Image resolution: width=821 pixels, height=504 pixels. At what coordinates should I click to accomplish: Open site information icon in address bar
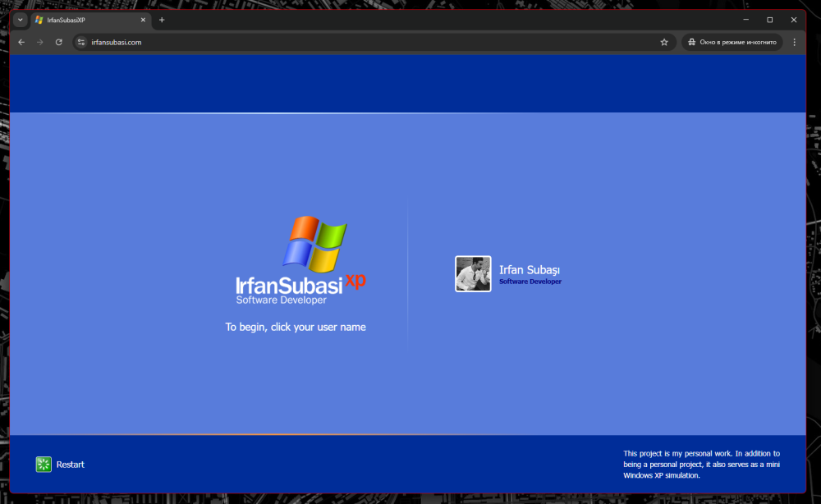pyautogui.click(x=81, y=43)
